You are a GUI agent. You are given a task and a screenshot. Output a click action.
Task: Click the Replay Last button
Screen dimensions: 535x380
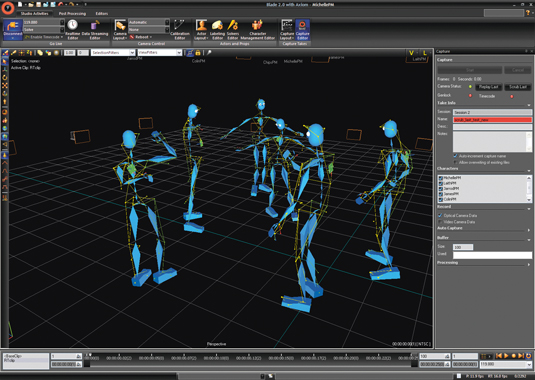point(488,87)
